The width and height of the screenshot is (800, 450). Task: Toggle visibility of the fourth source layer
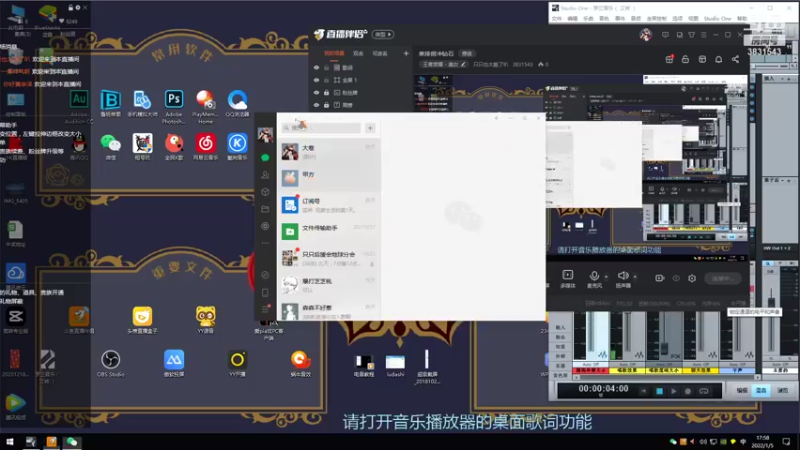316,105
